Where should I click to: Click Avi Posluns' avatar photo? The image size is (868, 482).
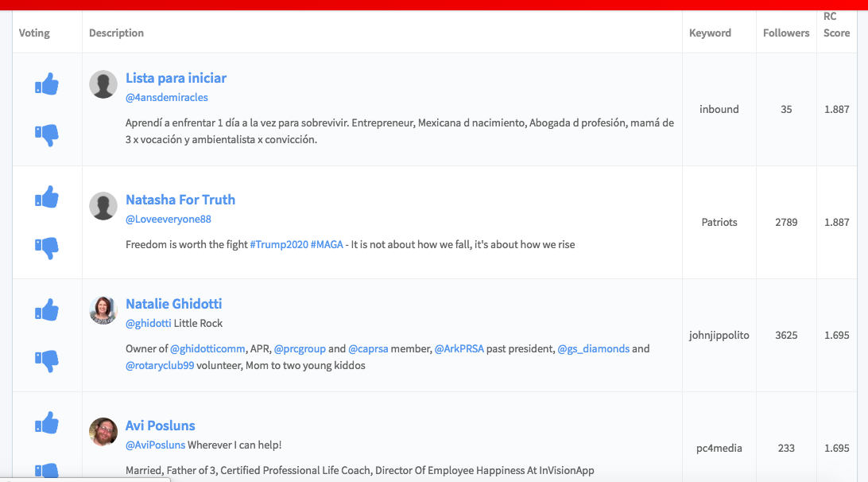coord(103,432)
